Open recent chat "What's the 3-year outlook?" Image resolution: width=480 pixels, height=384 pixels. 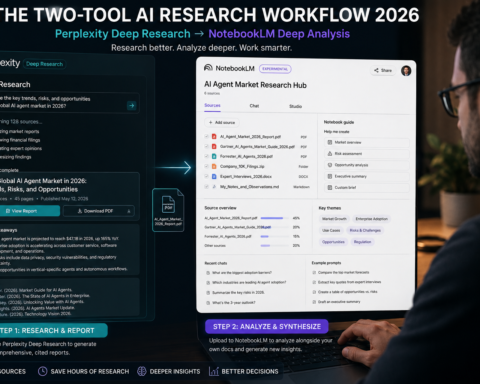click(233, 303)
